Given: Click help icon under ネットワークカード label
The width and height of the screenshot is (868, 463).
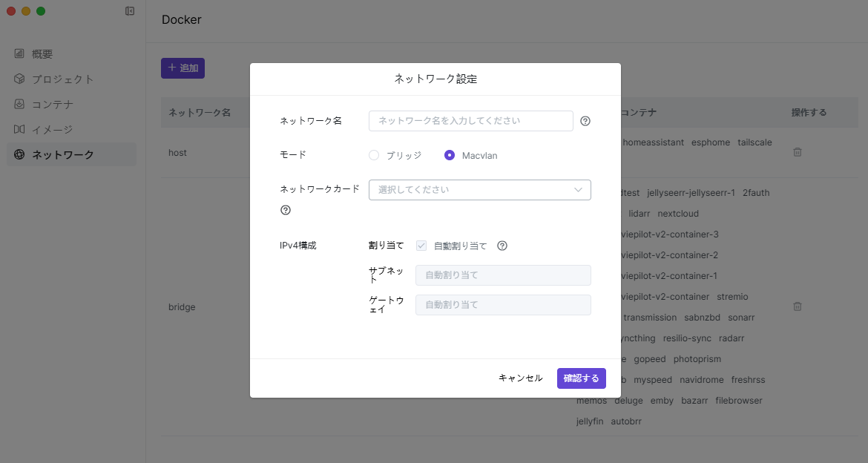Looking at the screenshot, I should point(285,210).
